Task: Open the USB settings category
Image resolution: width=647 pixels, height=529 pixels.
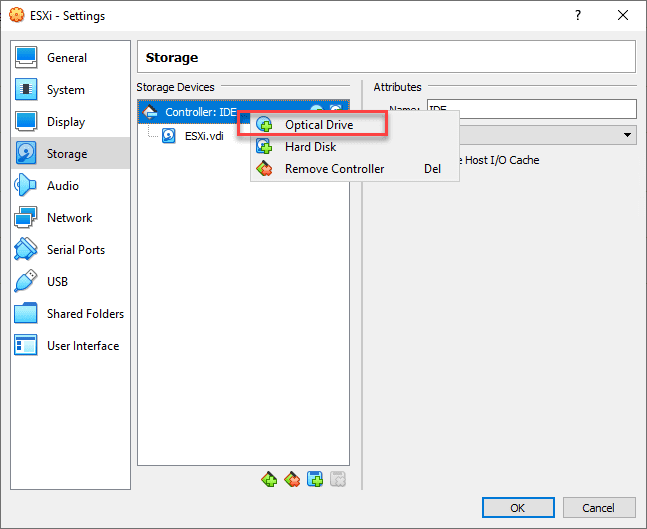Action: 70,281
